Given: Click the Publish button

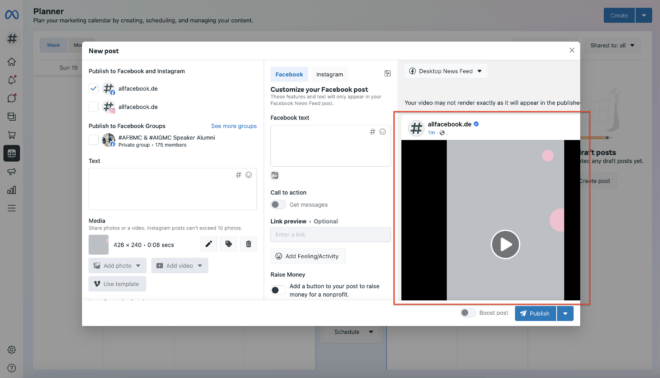Looking at the screenshot, I should 535,313.
